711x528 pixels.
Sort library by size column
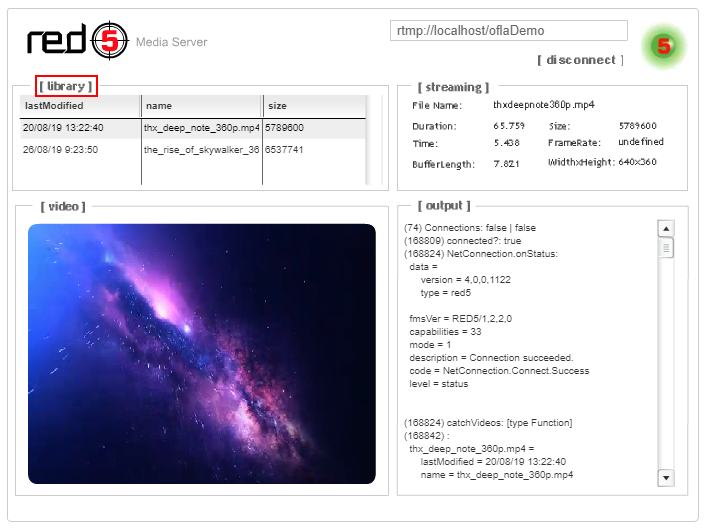tap(314, 106)
